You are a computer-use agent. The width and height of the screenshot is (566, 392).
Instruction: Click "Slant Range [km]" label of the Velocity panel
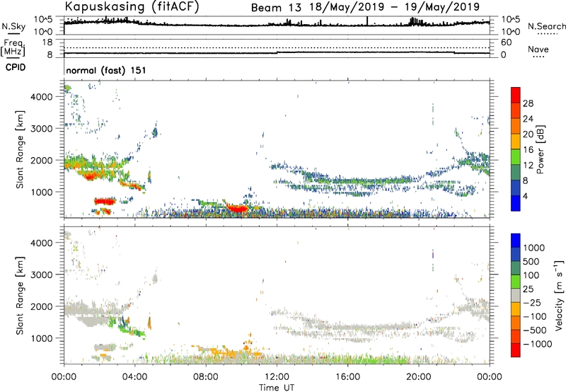(x=20, y=296)
